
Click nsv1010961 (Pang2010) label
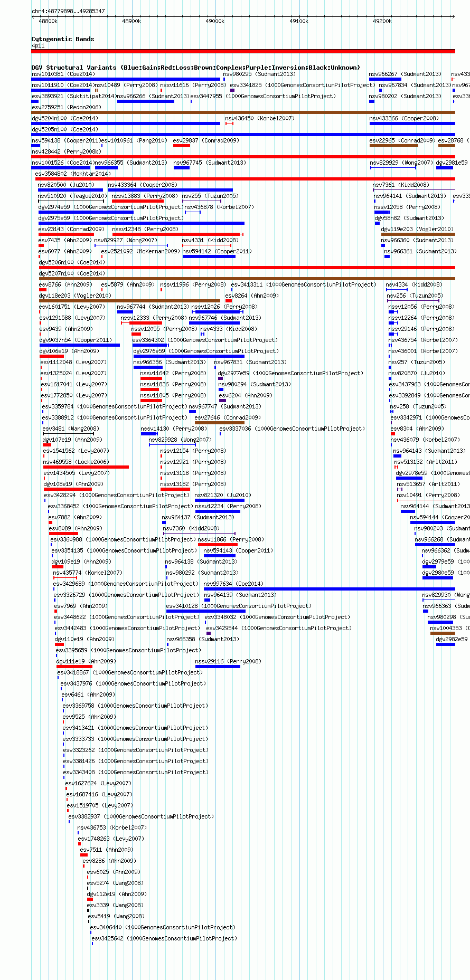(134, 140)
